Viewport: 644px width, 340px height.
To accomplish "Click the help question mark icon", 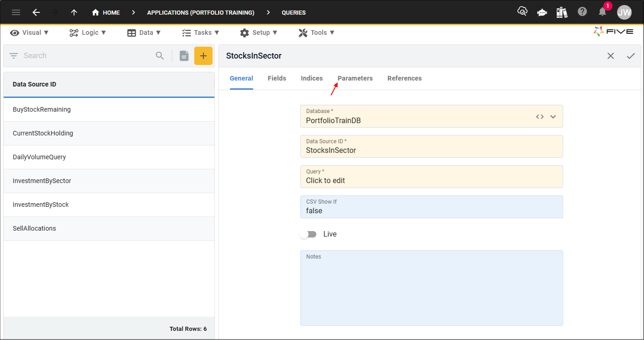I will [582, 12].
